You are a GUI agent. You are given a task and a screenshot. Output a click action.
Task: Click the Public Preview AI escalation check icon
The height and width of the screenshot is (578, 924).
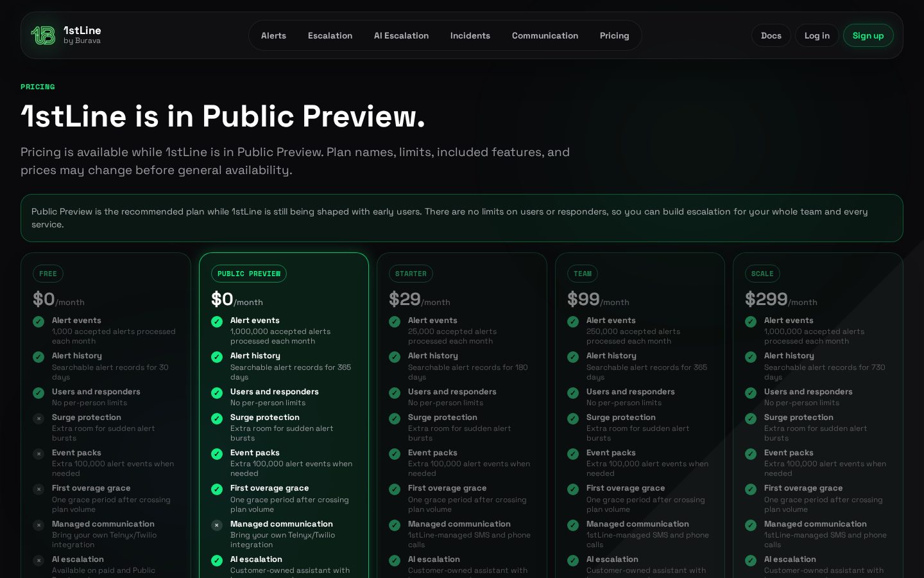217,561
